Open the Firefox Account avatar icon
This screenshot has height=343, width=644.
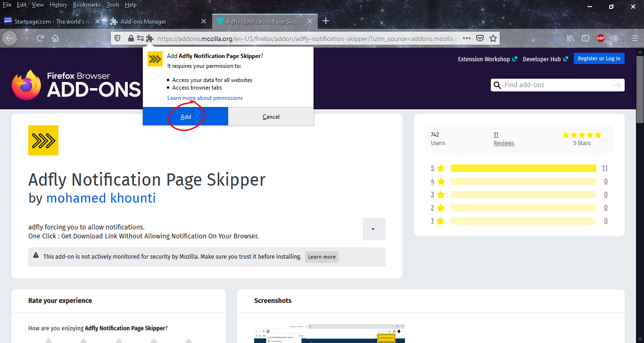(x=616, y=38)
